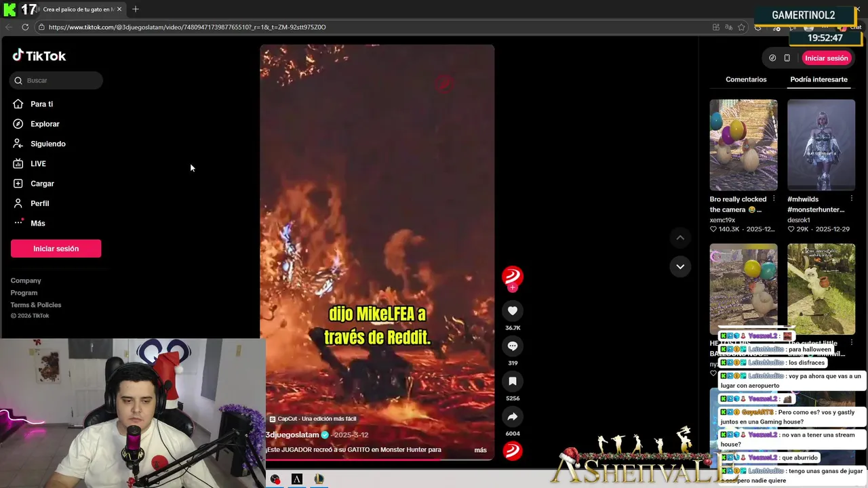The height and width of the screenshot is (488, 868).
Task: Click the TikTok logo
Action: (x=39, y=56)
